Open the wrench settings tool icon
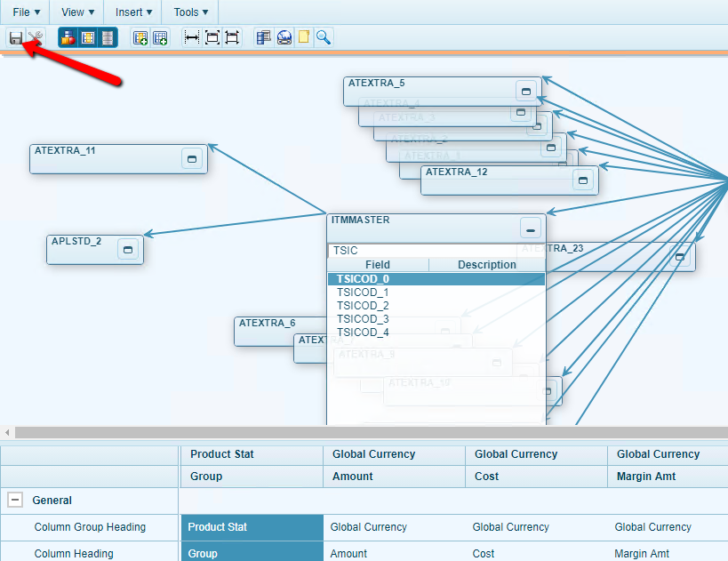Image resolution: width=728 pixels, height=561 pixels. [36, 37]
